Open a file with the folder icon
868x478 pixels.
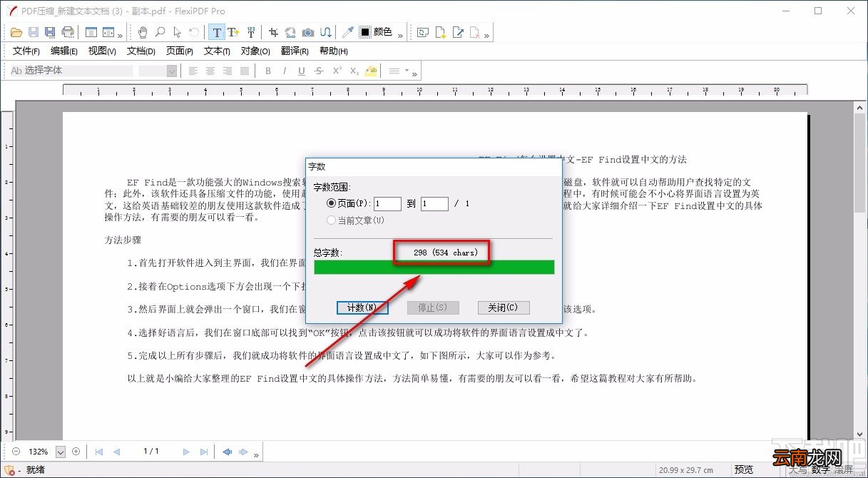[17, 32]
